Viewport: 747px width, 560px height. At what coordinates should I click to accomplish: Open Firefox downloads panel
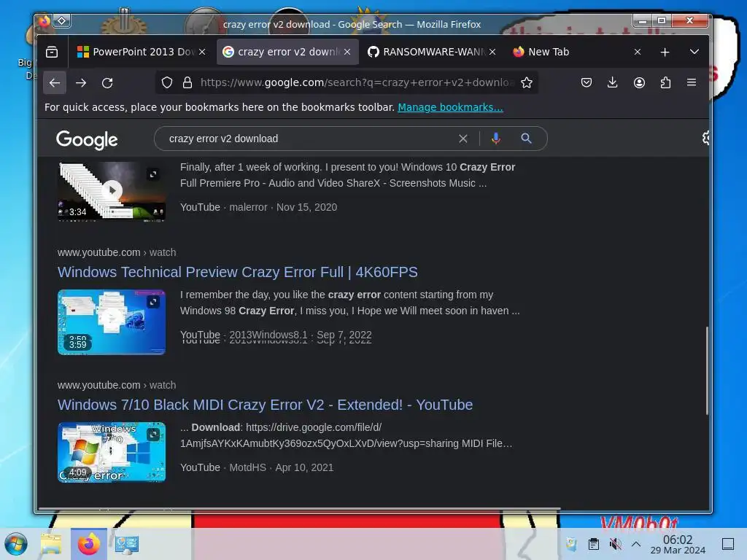click(613, 83)
